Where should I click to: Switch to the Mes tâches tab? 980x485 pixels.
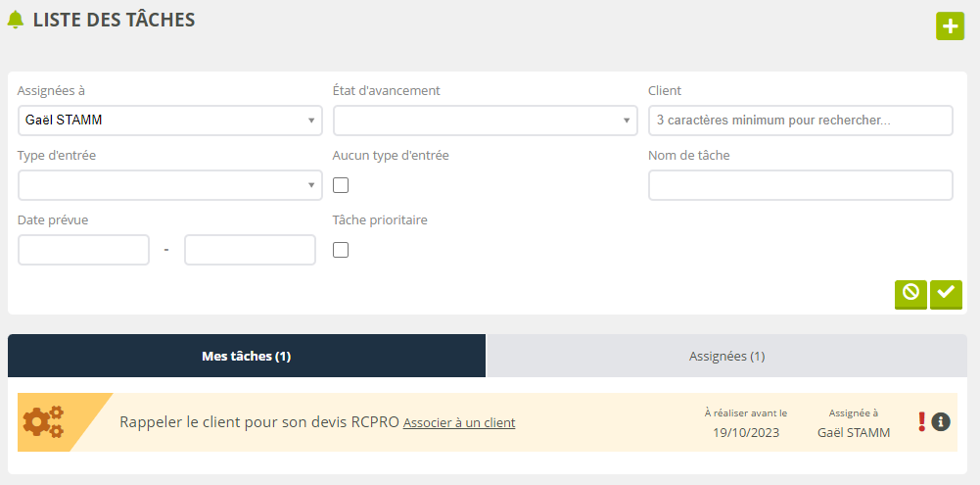[246, 357]
